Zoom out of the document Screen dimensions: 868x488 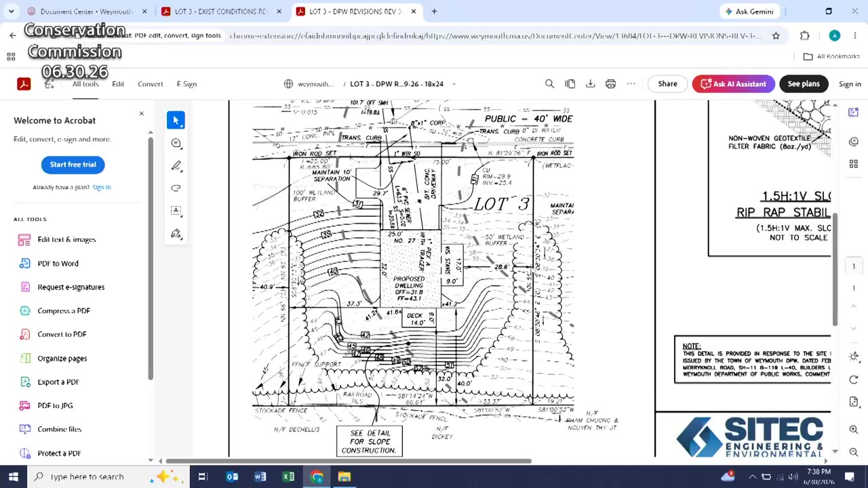tap(853, 452)
